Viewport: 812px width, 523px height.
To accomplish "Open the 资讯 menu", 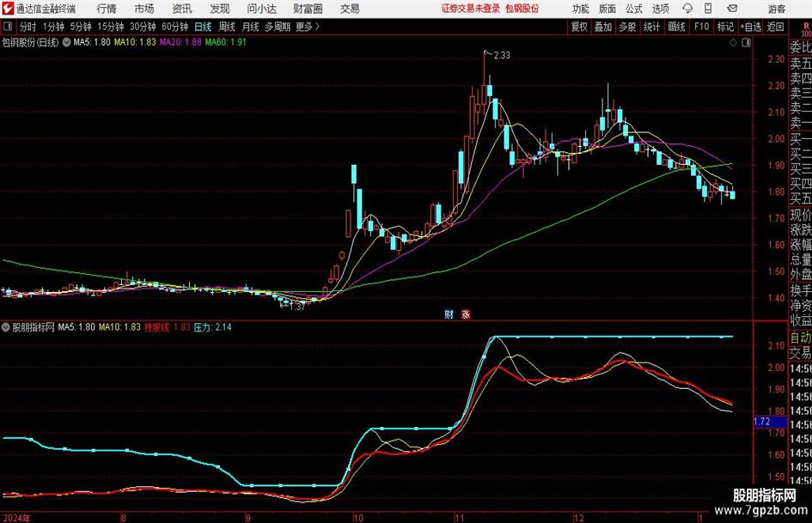I will [x=182, y=9].
